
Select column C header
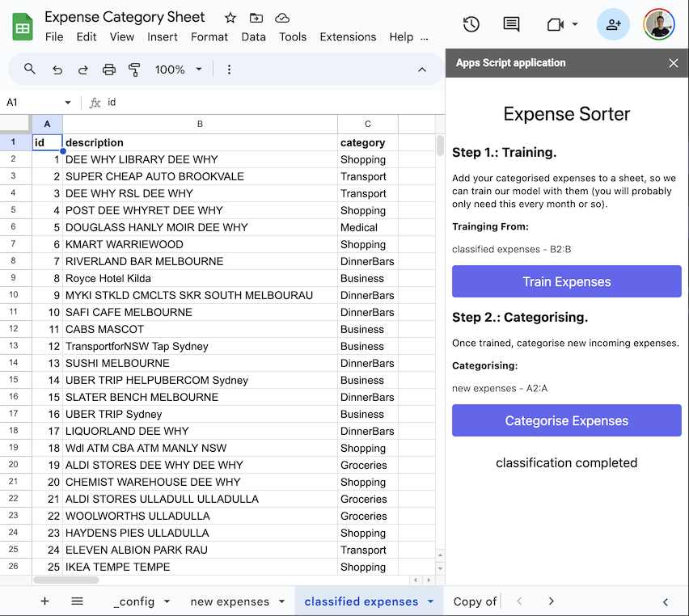[x=368, y=124]
